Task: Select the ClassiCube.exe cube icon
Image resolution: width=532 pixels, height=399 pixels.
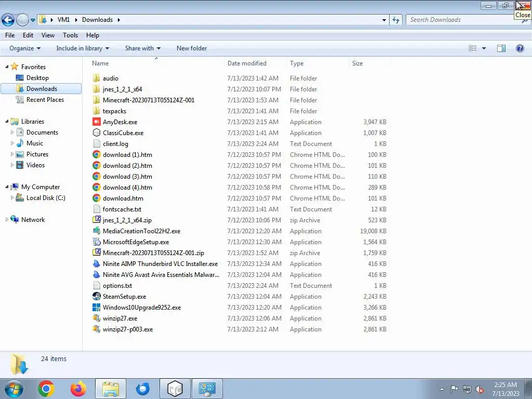Action: 96,132
